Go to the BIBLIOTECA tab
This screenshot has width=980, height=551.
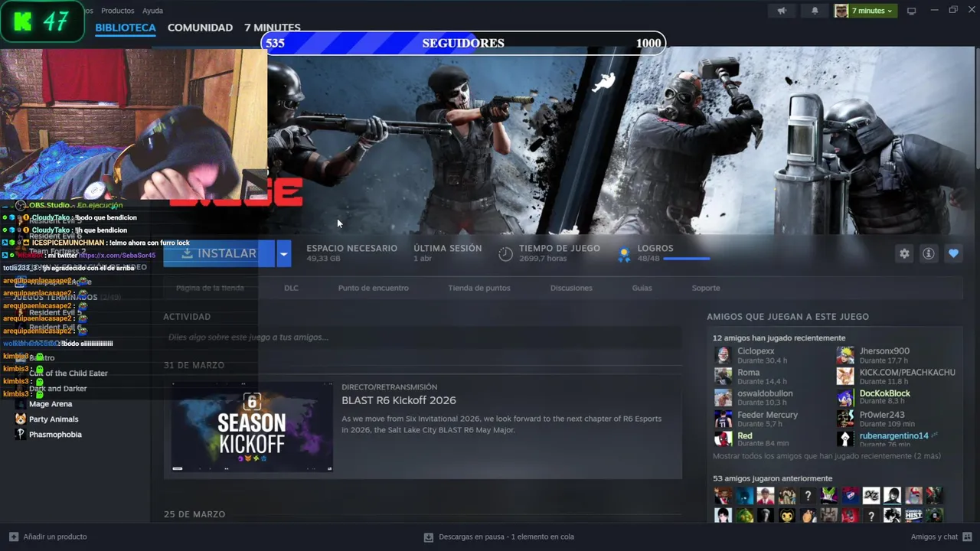[x=126, y=28]
